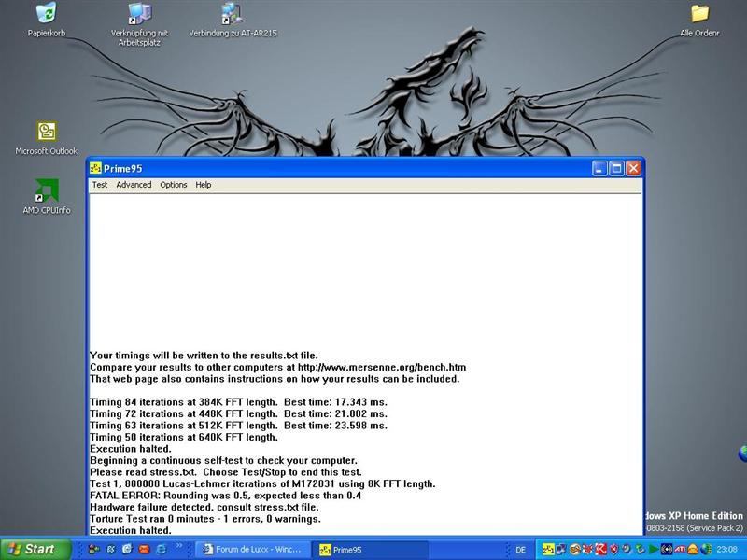747x560 pixels.
Task: Click the 23:08 system clock
Action: (x=727, y=550)
